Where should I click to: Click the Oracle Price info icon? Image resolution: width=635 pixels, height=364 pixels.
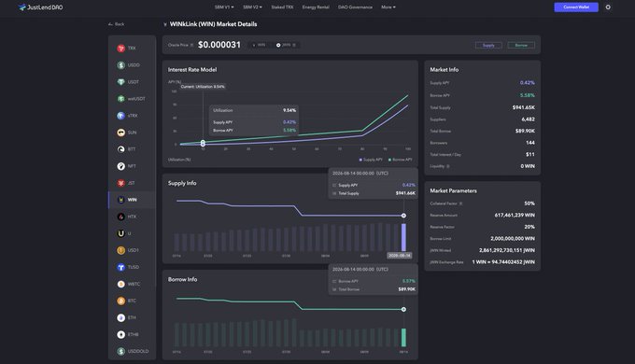pyautogui.click(x=192, y=45)
